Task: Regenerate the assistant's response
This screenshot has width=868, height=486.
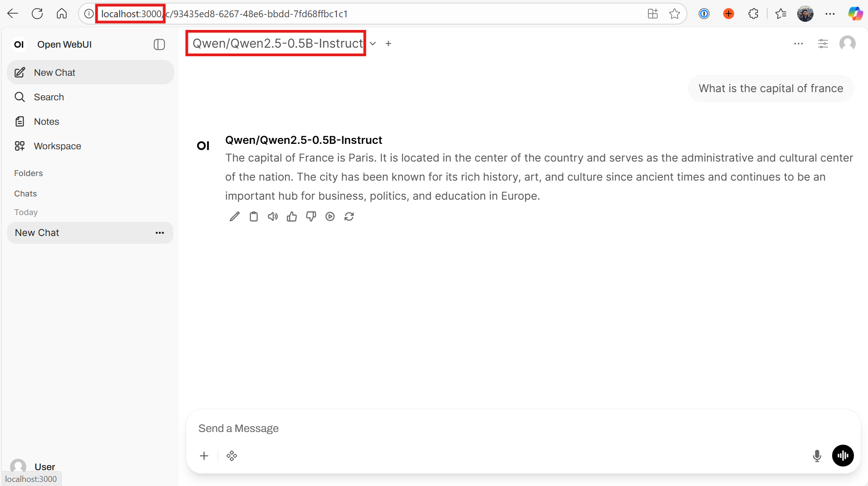Action: click(349, 216)
